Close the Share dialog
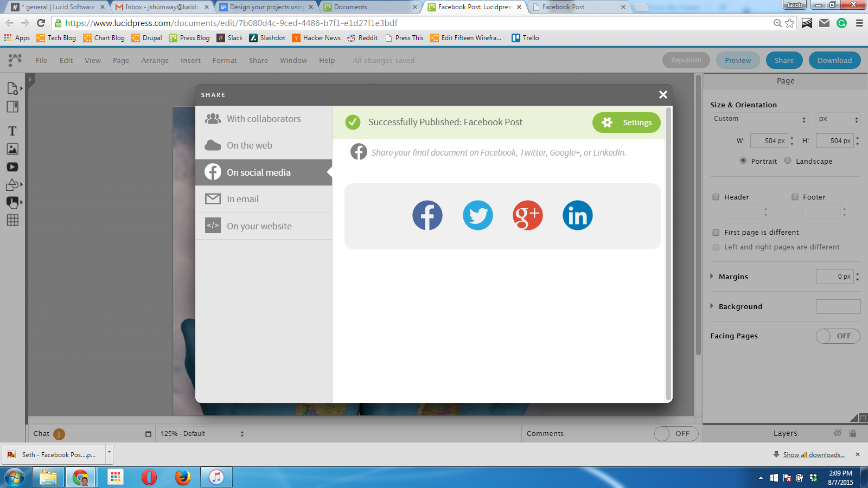Viewport: 868px width, 488px height. pyautogui.click(x=662, y=95)
